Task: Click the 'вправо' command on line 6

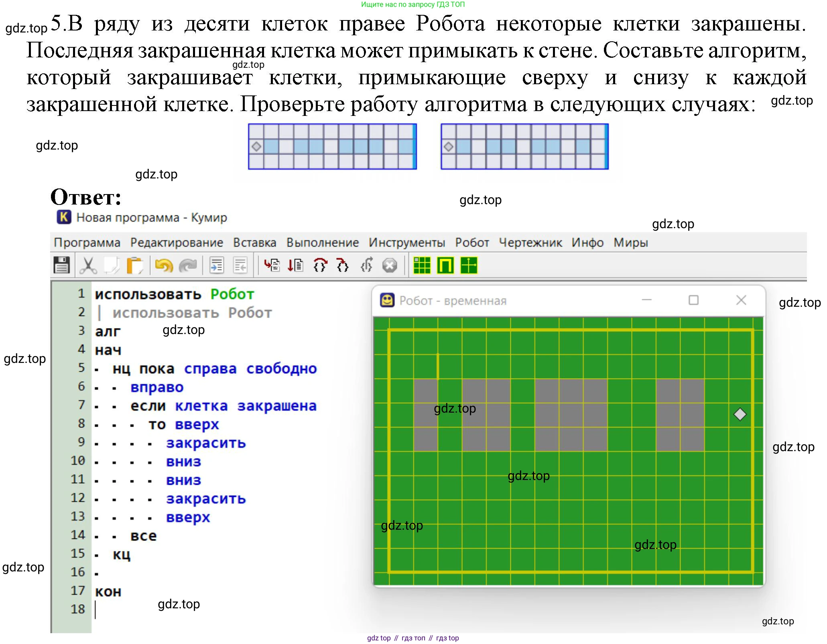Action: (157, 387)
